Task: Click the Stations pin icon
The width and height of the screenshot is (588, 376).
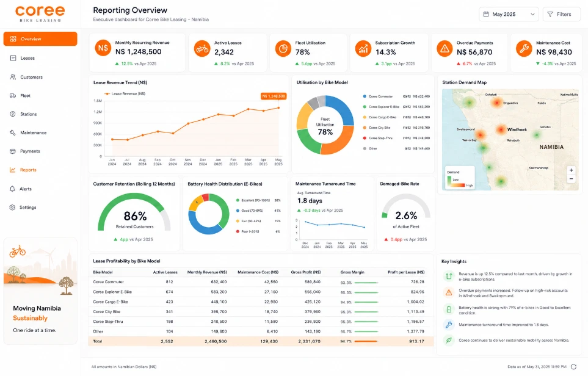Action: click(x=13, y=114)
